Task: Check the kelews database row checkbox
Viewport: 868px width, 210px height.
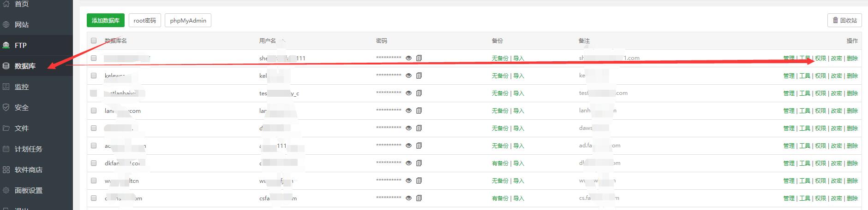Action: 94,76
